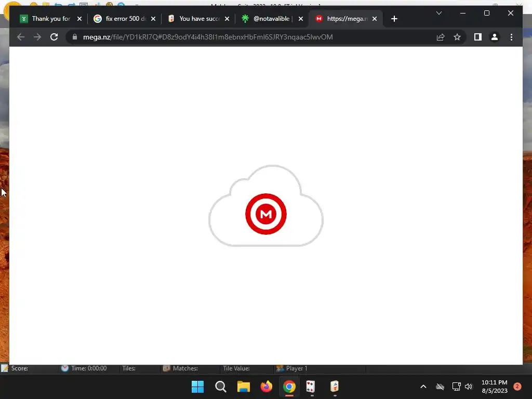The height and width of the screenshot is (399, 532).
Task: Share this page using the share icon
Action: [x=441, y=37]
